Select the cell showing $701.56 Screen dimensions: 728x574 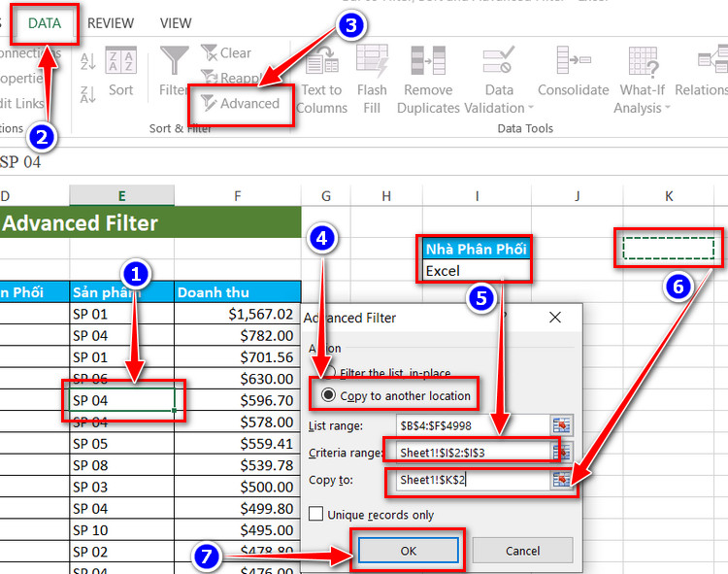238,357
